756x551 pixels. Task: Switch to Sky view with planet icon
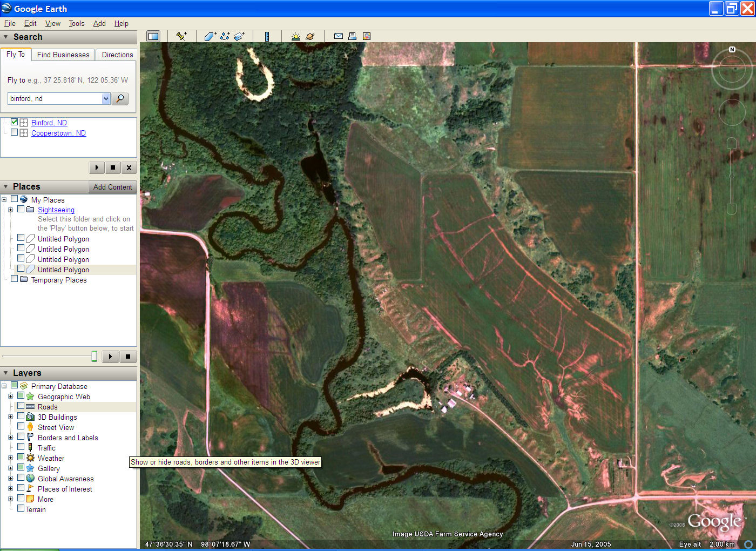[x=310, y=36]
